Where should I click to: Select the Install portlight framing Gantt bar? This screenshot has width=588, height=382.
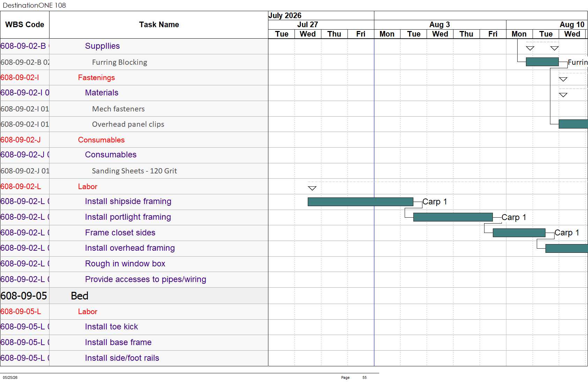(x=453, y=217)
